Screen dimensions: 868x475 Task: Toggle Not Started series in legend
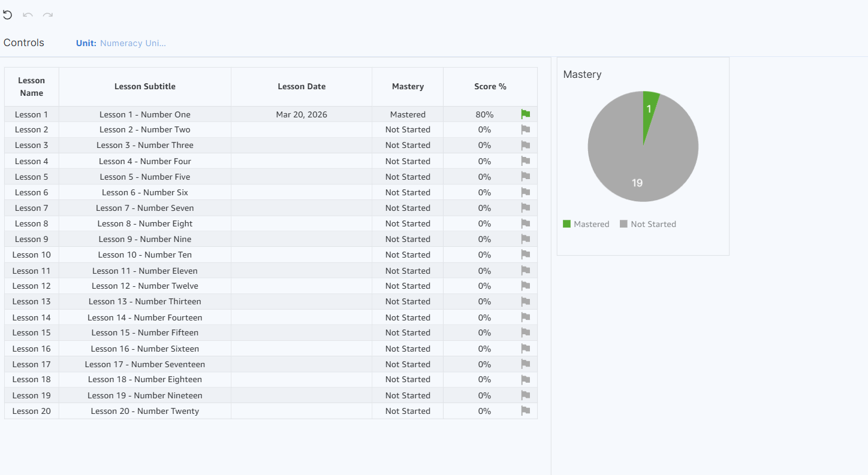[x=647, y=224]
